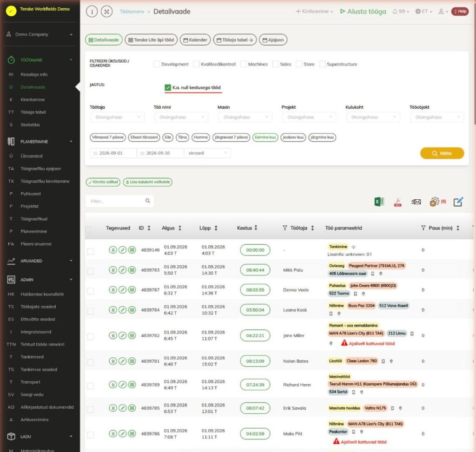Click the yellow Näita button
Image resolution: width=476 pixels, height=452 pixels.
point(442,153)
